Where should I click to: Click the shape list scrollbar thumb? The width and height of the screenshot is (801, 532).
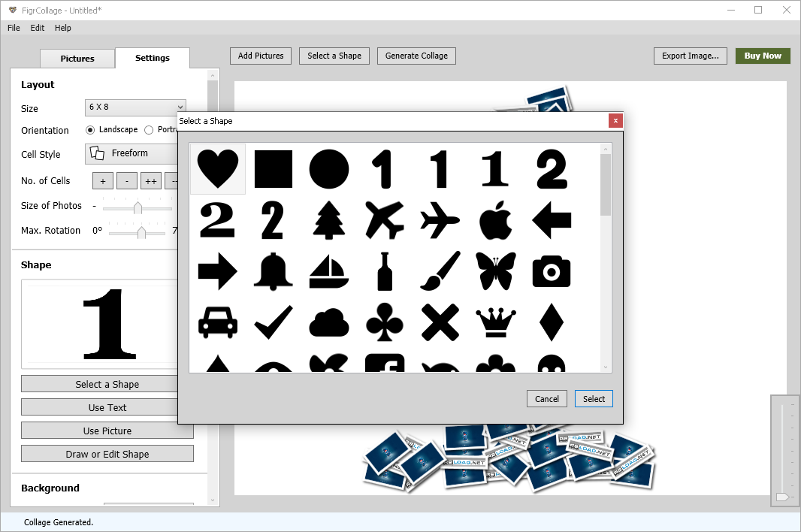606,185
